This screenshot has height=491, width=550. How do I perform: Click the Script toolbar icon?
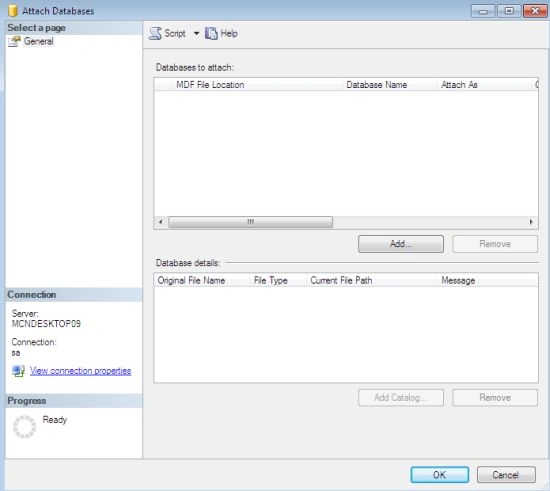pyautogui.click(x=155, y=34)
